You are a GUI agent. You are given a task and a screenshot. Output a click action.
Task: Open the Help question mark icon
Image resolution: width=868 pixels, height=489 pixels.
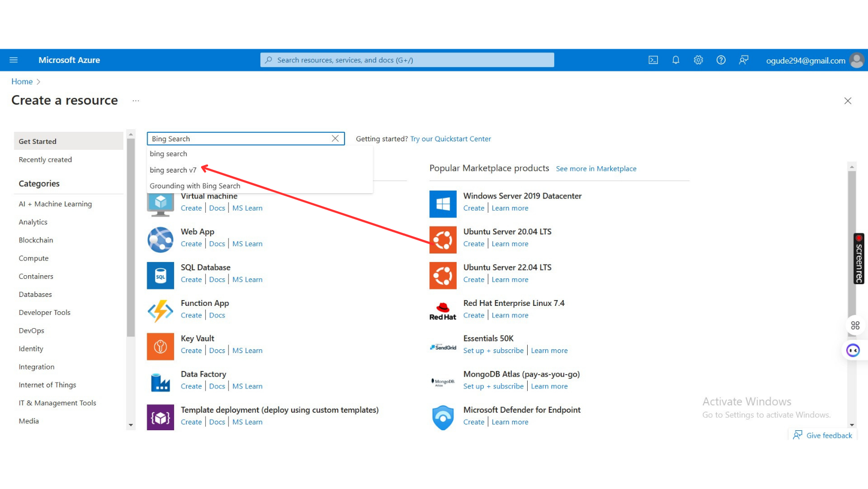point(721,60)
